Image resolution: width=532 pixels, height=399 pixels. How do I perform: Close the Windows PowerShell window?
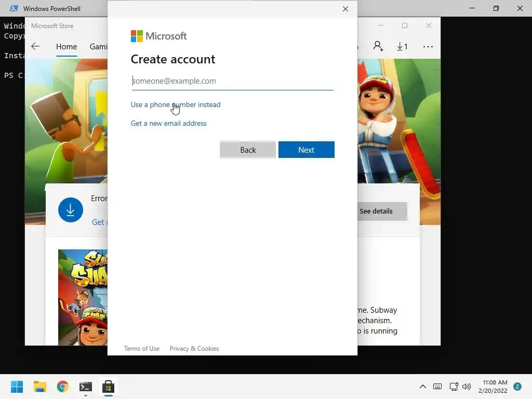pyautogui.click(x=520, y=8)
